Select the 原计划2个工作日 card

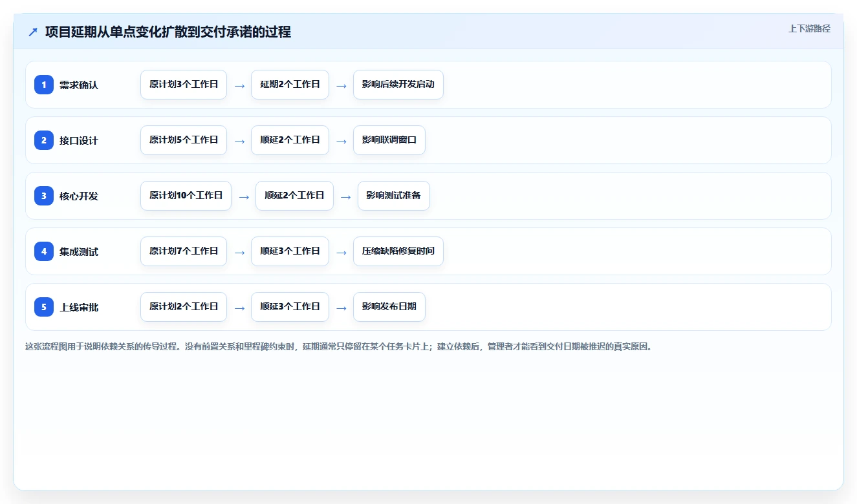(x=184, y=307)
